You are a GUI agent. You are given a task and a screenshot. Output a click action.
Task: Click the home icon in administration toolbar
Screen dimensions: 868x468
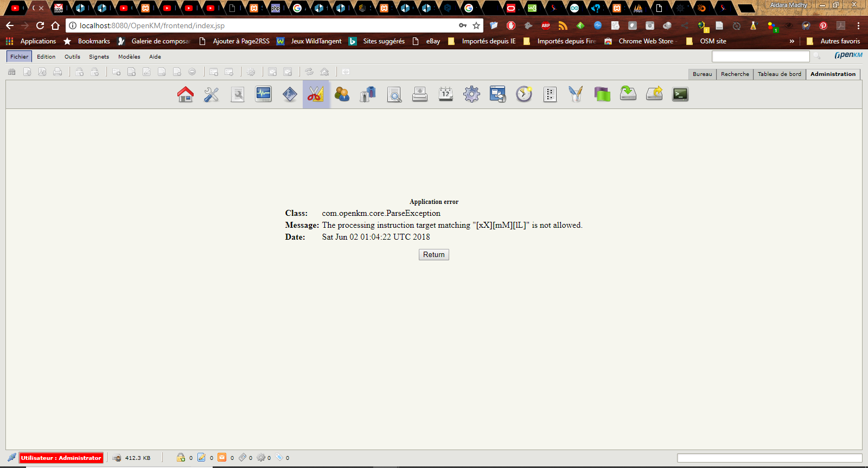(x=186, y=94)
